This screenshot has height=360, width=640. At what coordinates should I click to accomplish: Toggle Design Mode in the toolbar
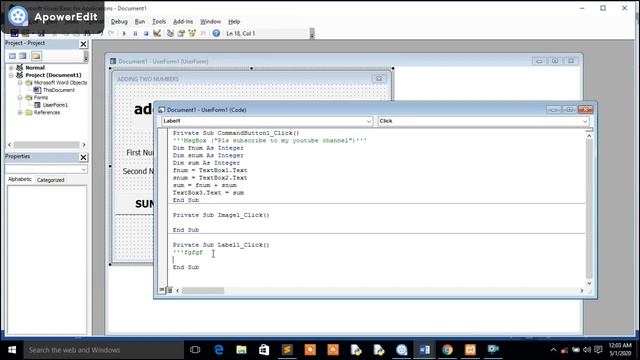pos(157,33)
